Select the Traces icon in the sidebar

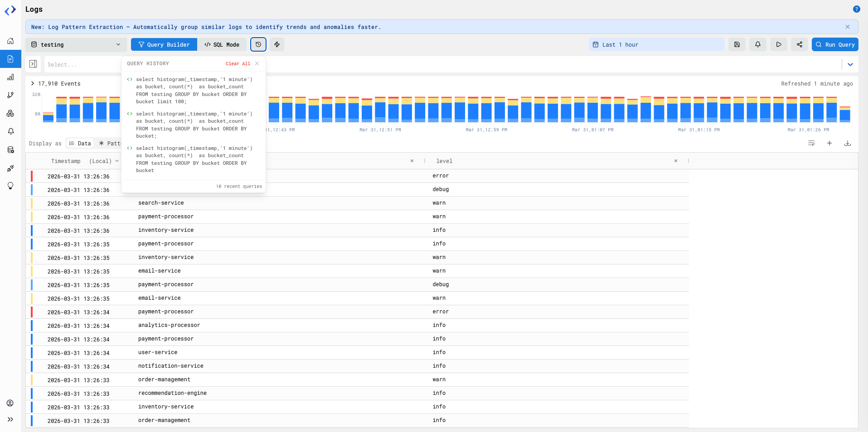[x=10, y=95]
